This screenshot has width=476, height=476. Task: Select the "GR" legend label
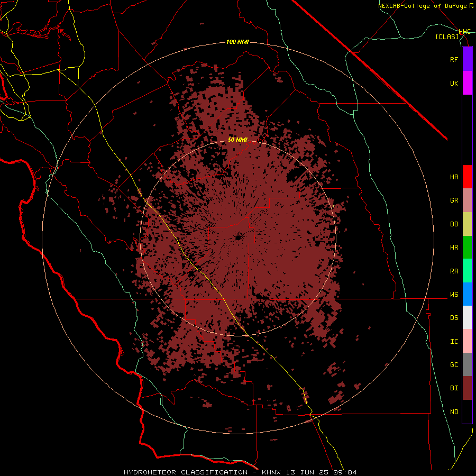coord(454,200)
